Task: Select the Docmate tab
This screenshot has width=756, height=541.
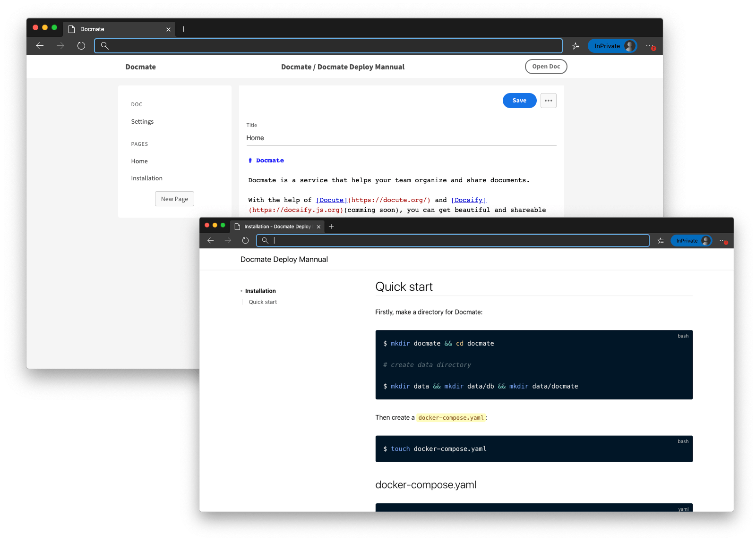Action: point(119,29)
